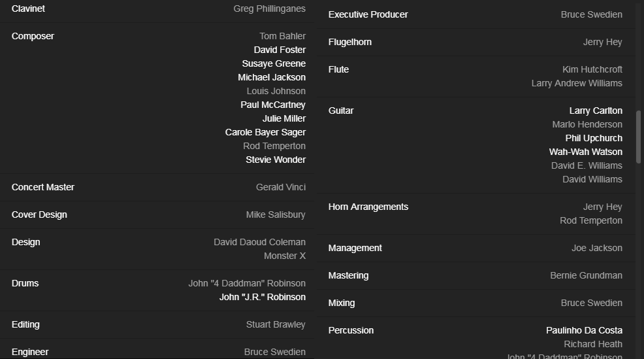This screenshot has width=644, height=359.
Task: Click Michael Jackson in Composer list
Action: click(272, 77)
